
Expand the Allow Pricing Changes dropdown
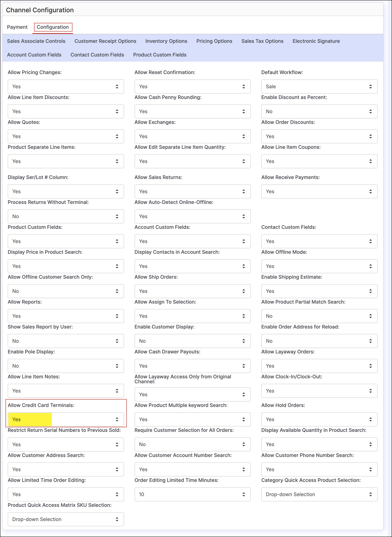66,87
